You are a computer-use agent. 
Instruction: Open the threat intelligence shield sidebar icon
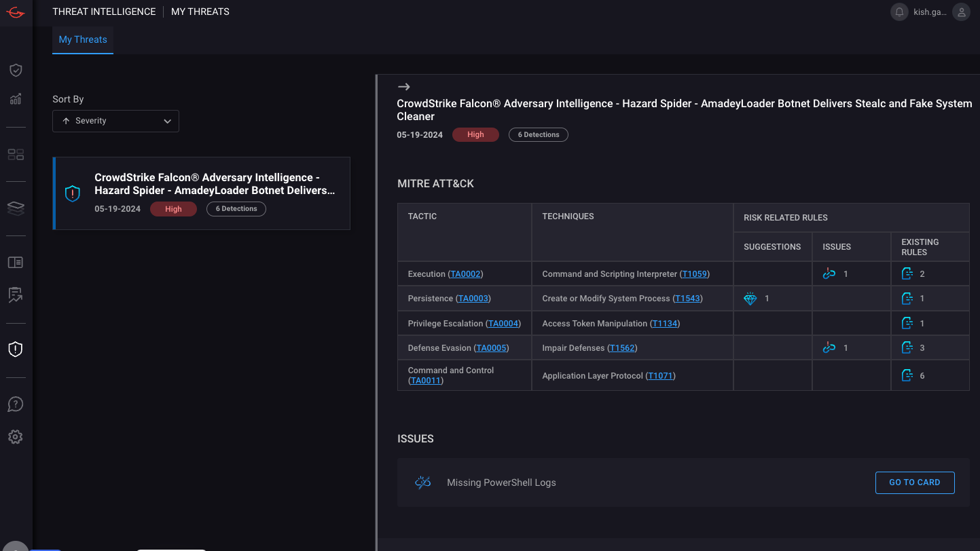click(16, 349)
